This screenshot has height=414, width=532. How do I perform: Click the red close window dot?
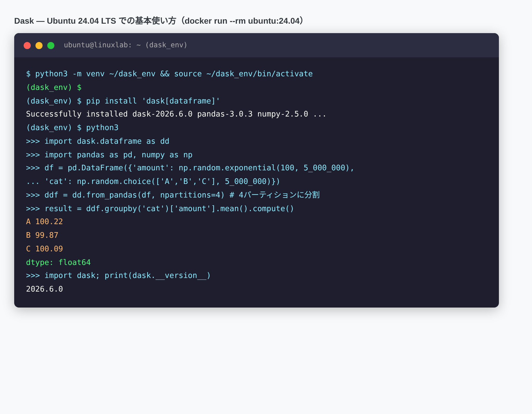tap(27, 45)
